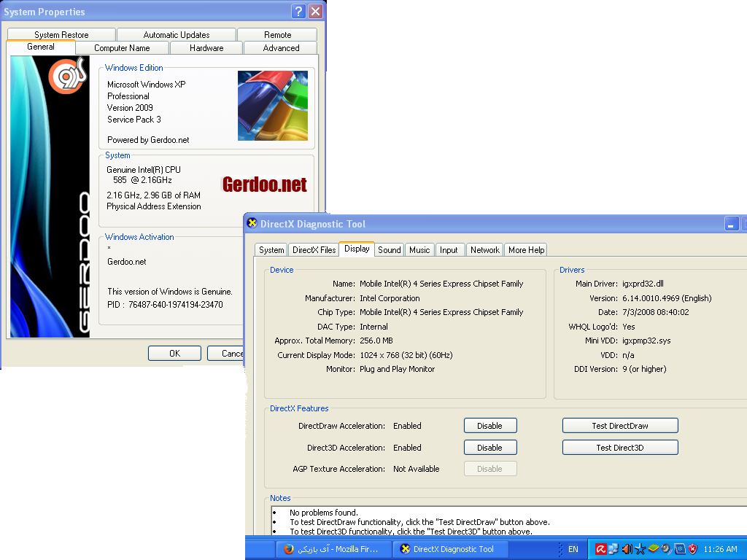Activate the DirectX Diagnostic Tool taskbar button
Screen dimensions: 747x560
click(x=451, y=549)
